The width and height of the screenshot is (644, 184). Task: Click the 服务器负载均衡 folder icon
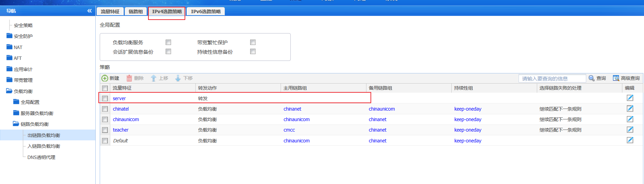tap(16, 113)
